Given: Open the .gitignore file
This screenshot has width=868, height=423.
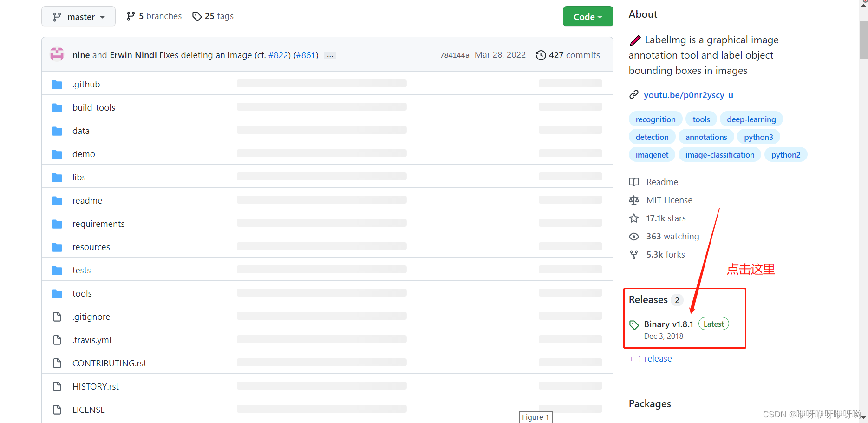Looking at the screenshot, I should click(91, 317).
